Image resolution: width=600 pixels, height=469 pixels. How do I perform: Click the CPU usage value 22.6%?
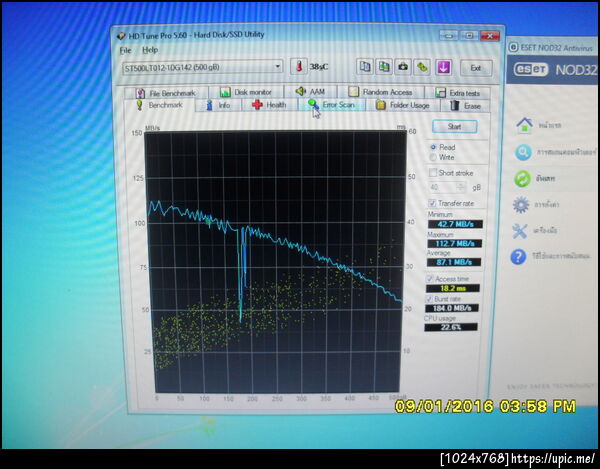(451, 327)
